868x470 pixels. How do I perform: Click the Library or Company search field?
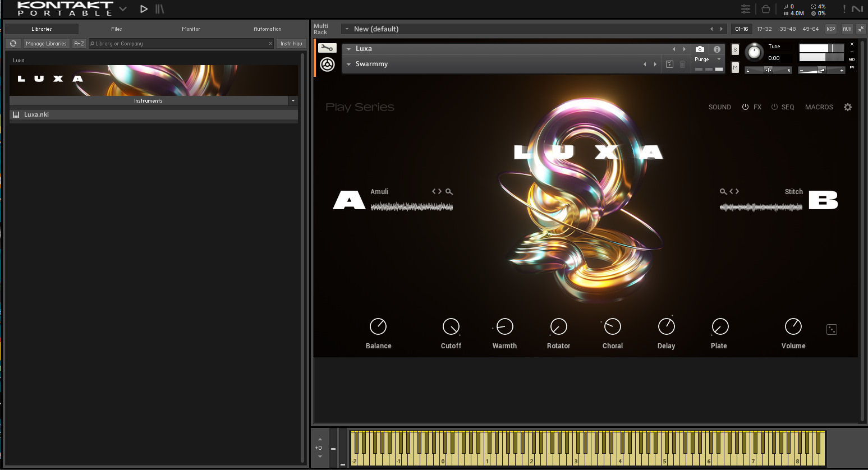(180, 43)
